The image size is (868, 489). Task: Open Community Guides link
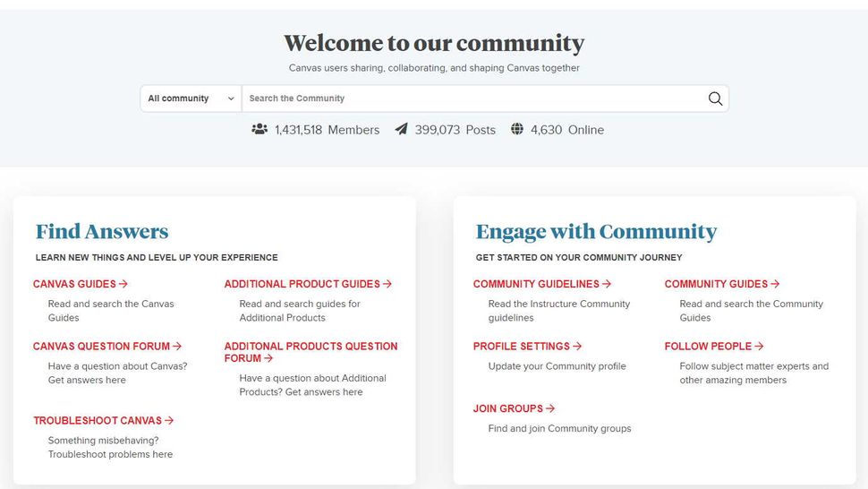pyautogui.click(x=722, y=284)
